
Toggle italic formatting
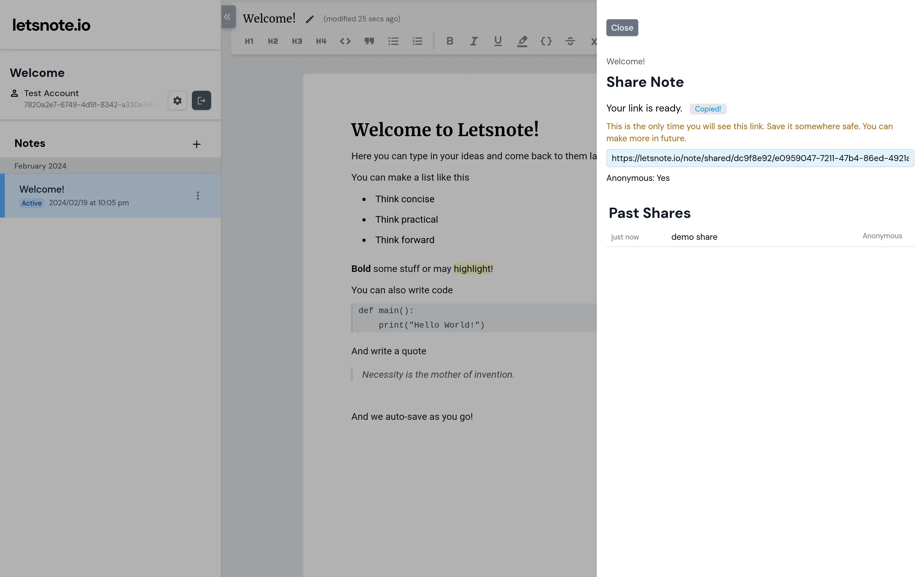pos(473,41)
